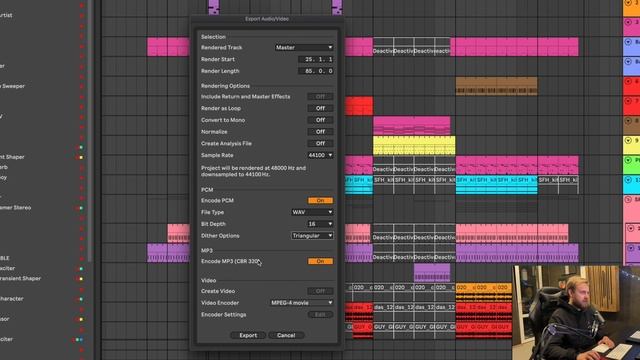Click the "Render Start" label
This screenshot has width=640, height=360.
(218, 59)
